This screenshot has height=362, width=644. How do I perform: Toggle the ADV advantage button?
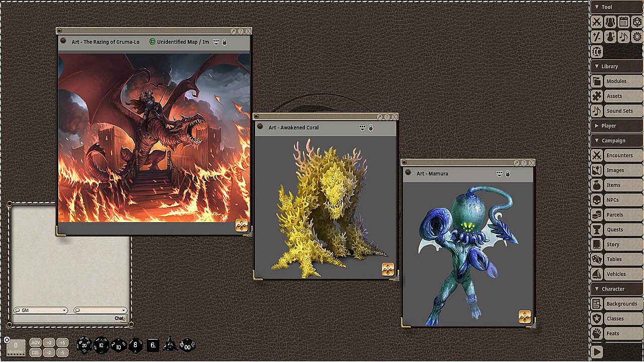point(35,342)
